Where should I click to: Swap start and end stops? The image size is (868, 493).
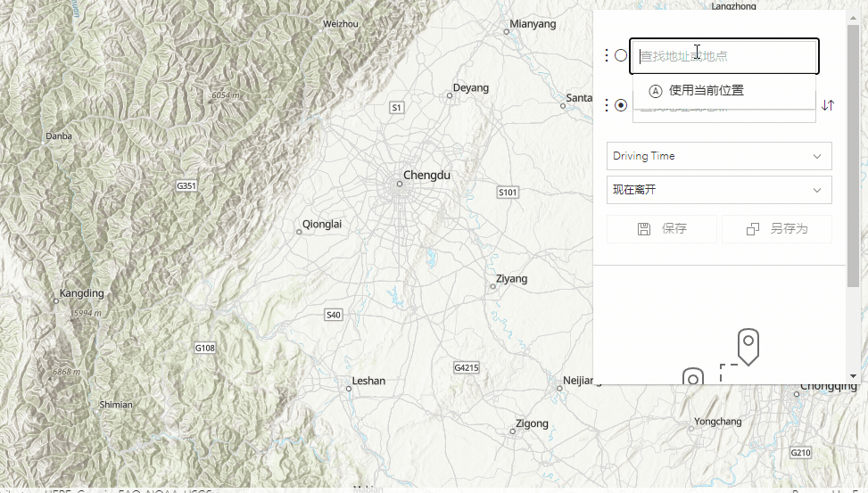pyautogui.click(x=828, y=105)
